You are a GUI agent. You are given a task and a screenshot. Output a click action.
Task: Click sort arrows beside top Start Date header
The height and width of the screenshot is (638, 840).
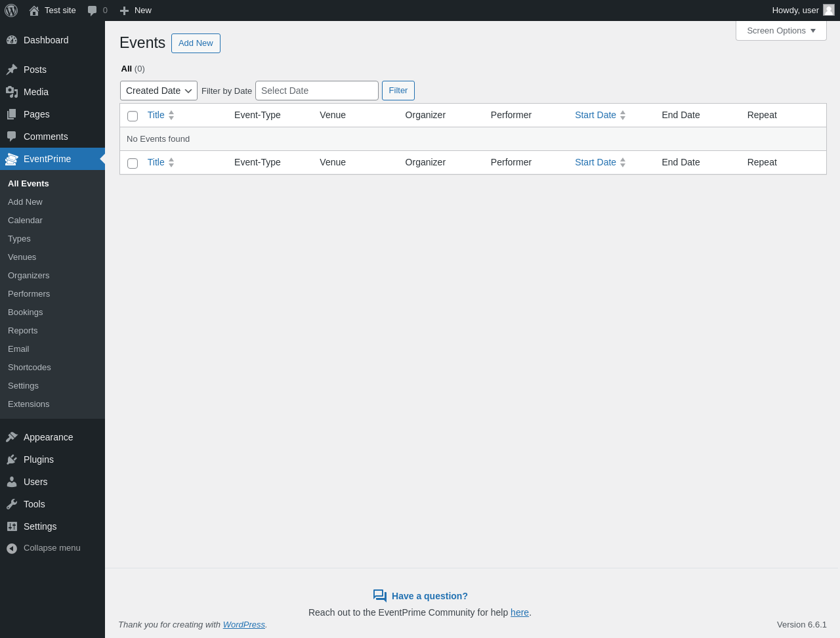click(x=623, y=115)
